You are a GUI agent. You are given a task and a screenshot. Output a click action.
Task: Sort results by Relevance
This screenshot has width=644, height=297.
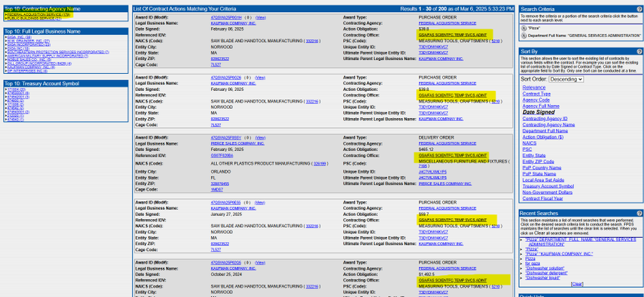point(535,87)
